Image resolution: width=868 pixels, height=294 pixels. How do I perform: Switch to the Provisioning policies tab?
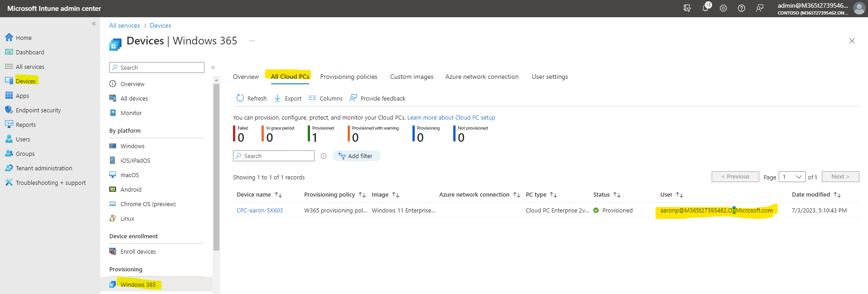[x=349, y=77]
